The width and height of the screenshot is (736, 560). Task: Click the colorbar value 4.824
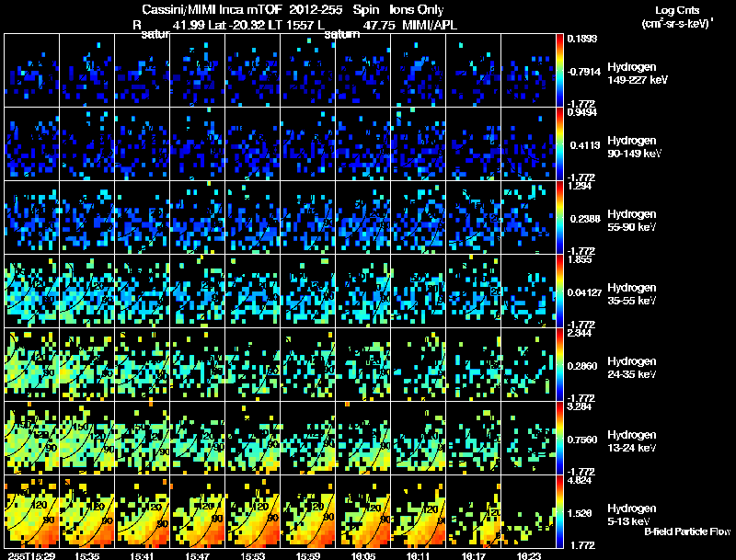tap(580, 480)
